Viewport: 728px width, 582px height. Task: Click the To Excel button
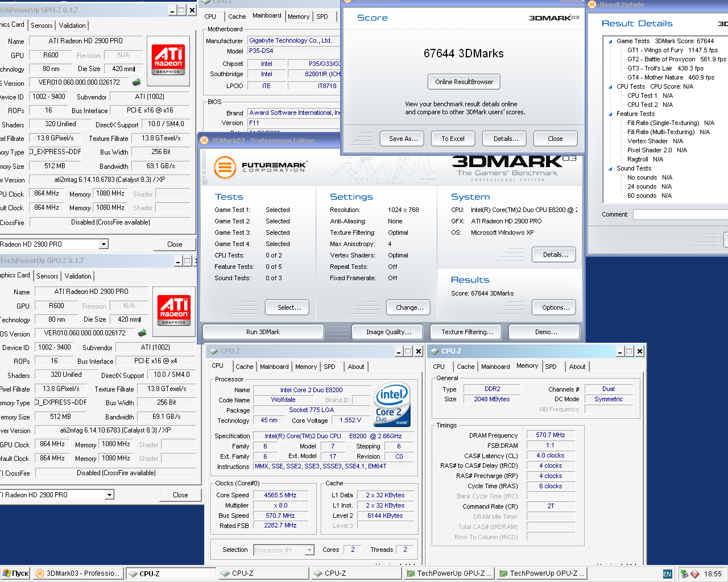(453, 139)
